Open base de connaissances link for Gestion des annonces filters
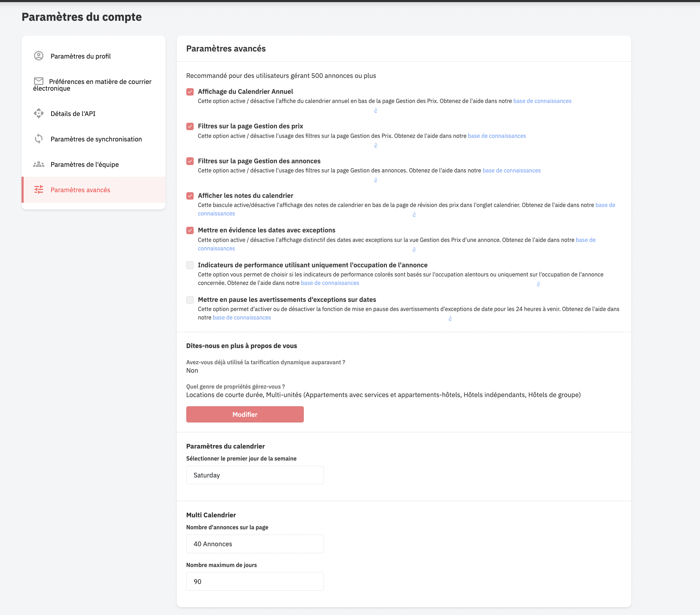 (512, 170)
